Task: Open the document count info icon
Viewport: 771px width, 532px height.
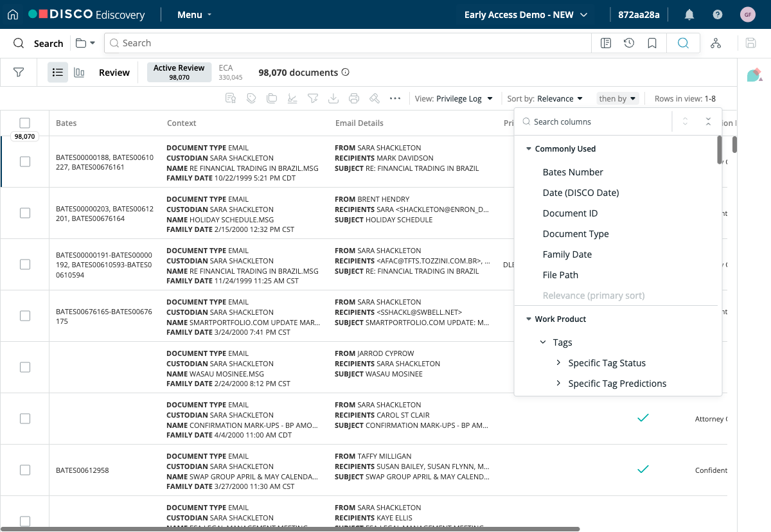Action: click(x=345, y=73)
